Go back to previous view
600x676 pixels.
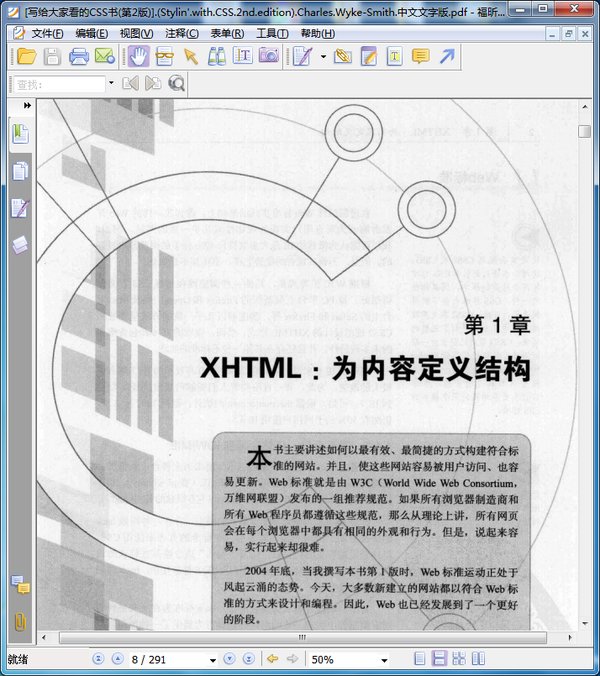[x=272, y=659]
